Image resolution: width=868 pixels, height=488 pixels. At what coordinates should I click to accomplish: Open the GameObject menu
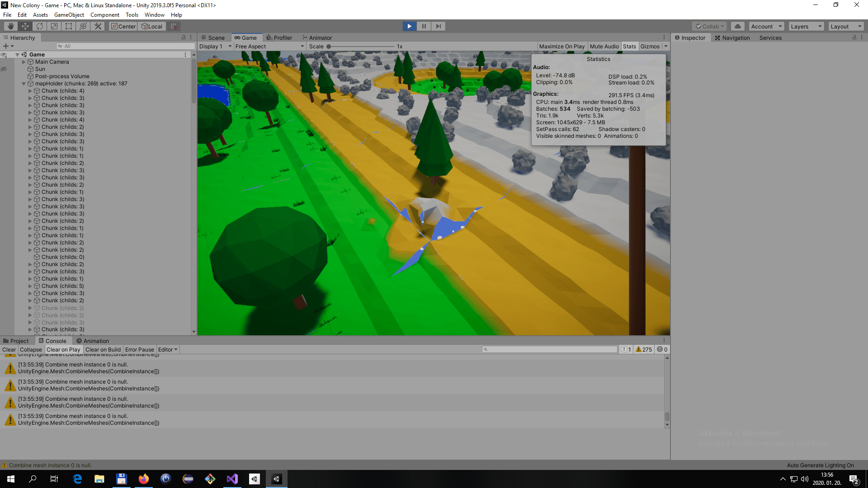click(69, 15)
